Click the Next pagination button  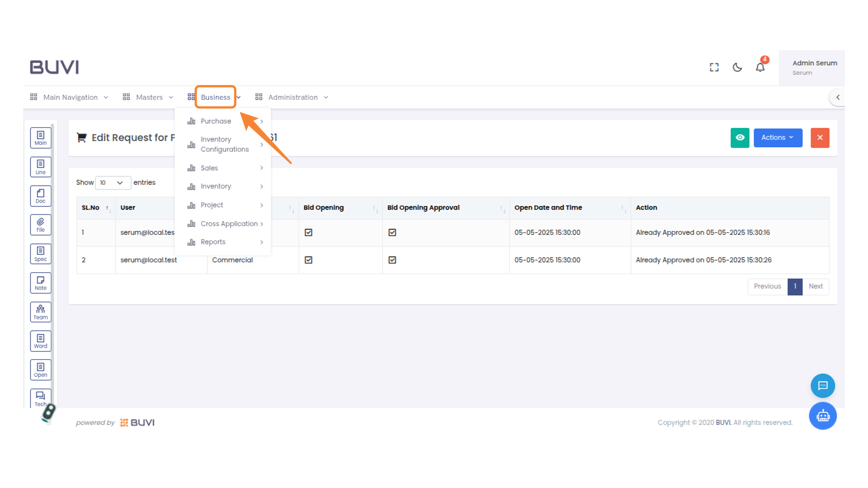coord(816,286)
